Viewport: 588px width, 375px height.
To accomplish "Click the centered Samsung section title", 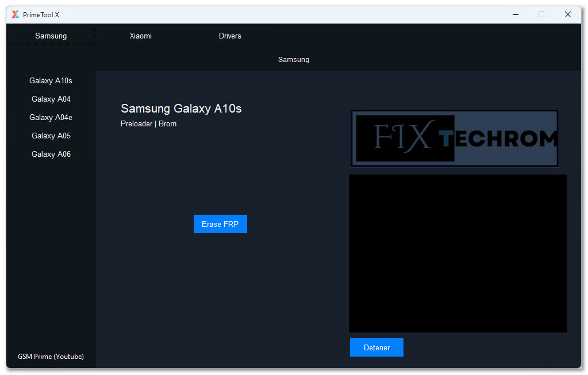I will coord(294,60).
